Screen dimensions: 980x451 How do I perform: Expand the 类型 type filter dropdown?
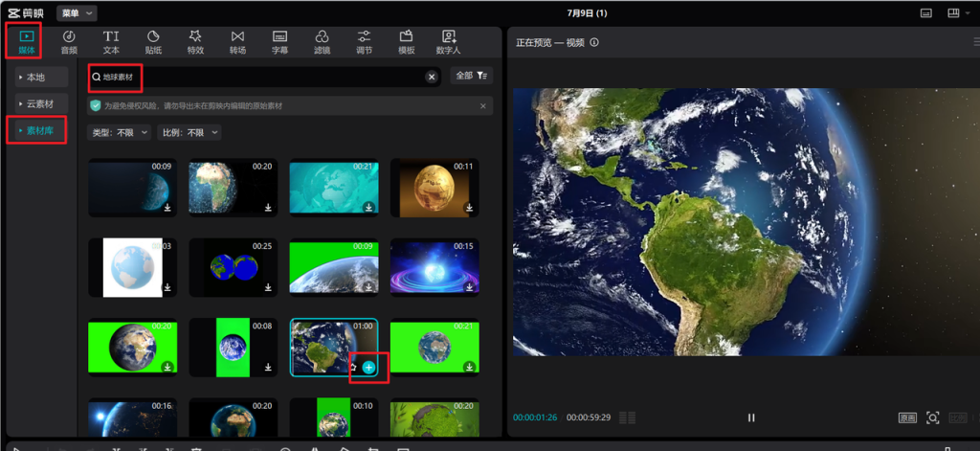click(120, 132)
